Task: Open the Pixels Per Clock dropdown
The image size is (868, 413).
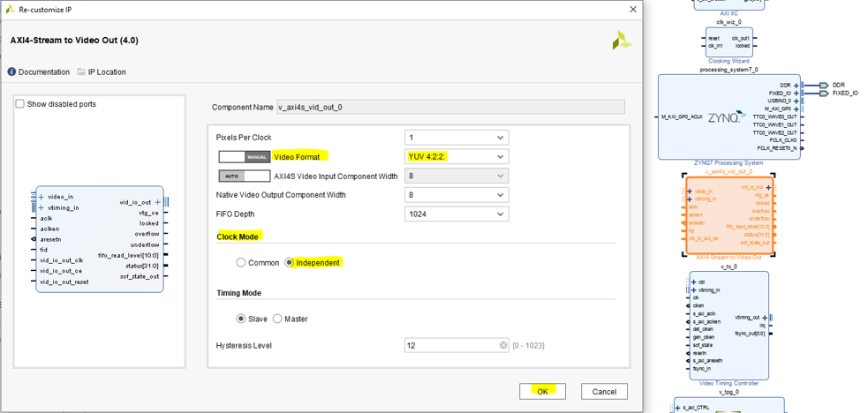Action: coord(457,137)
